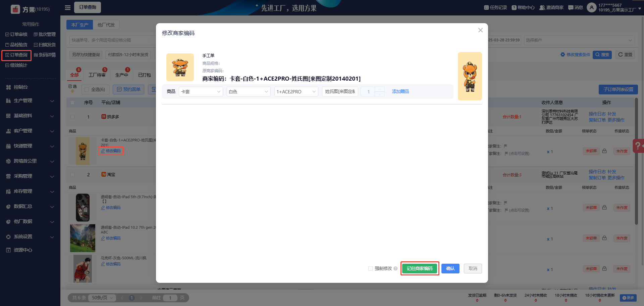The width and height of the screenshot is (644, 306).
Task: Tick the table header select-all checkbox
Action: click(x=72, y=102)
